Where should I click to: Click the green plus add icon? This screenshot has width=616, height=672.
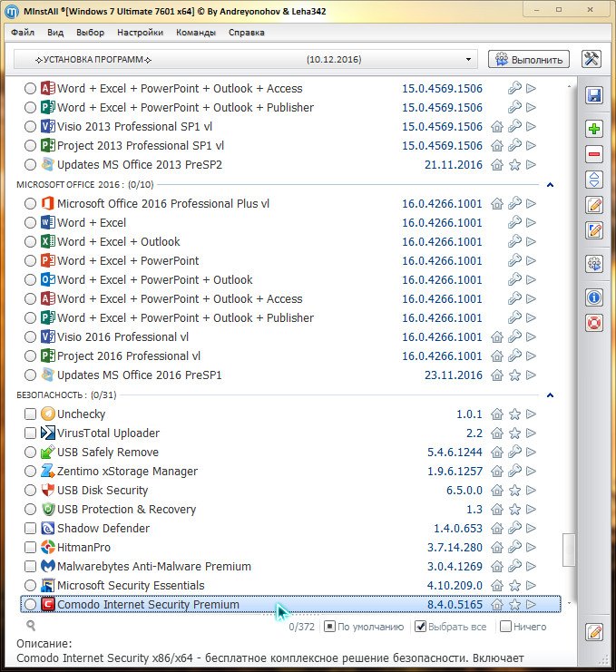[x=593, y=129]
